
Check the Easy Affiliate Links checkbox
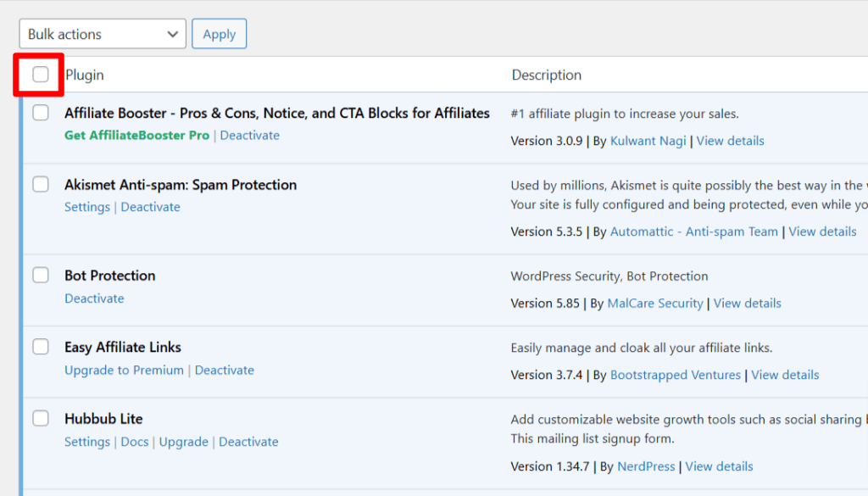[41, 347]
